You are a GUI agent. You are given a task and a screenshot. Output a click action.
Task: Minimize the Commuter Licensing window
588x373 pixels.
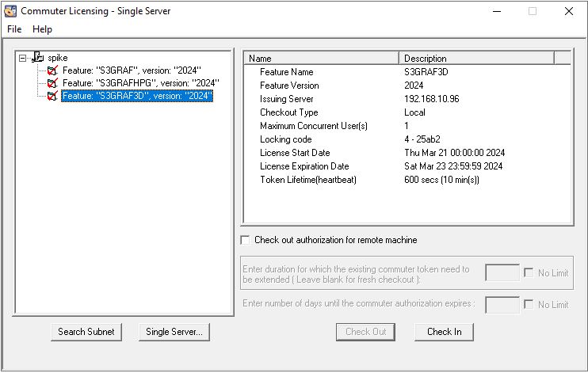pos(497,11)
